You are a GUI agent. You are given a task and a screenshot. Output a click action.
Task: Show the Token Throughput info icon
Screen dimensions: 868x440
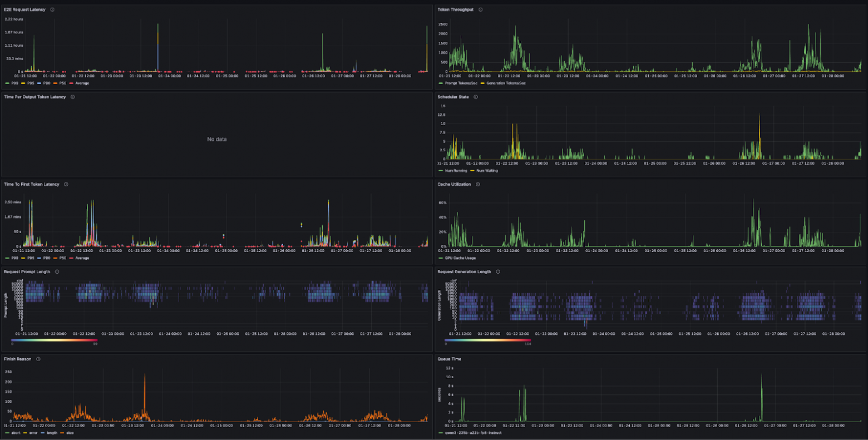pos(481,9)
